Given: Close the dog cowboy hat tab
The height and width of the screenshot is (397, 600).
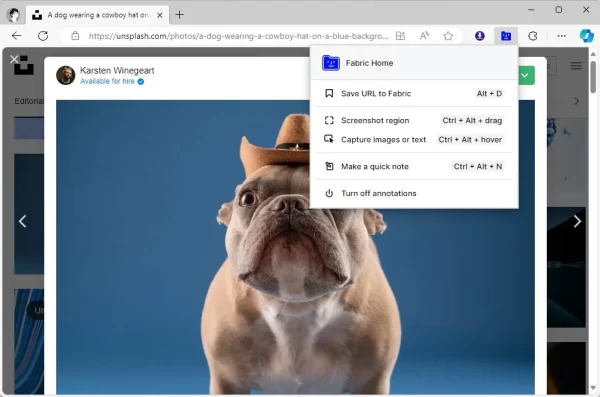Looking at the screenshot, I should [x=160, y=15].
